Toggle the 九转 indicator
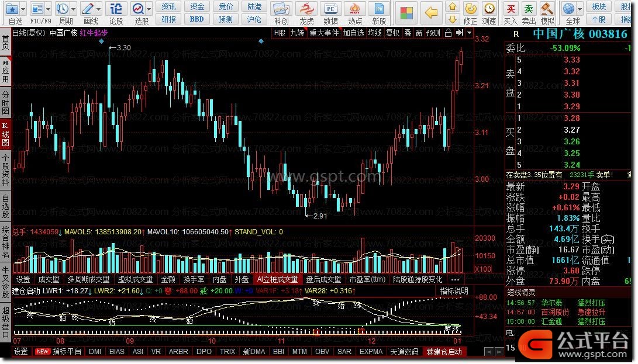Screen dimensions: 638x364 point(297,33)
